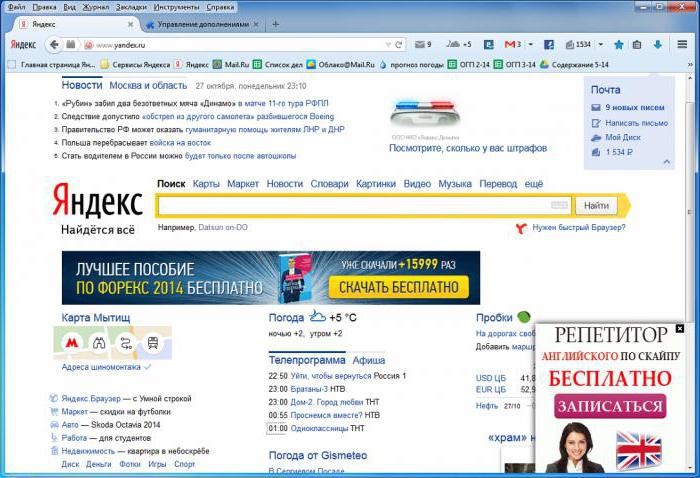
Task: Open the Закладки menu
Action: tap(131, 7)
